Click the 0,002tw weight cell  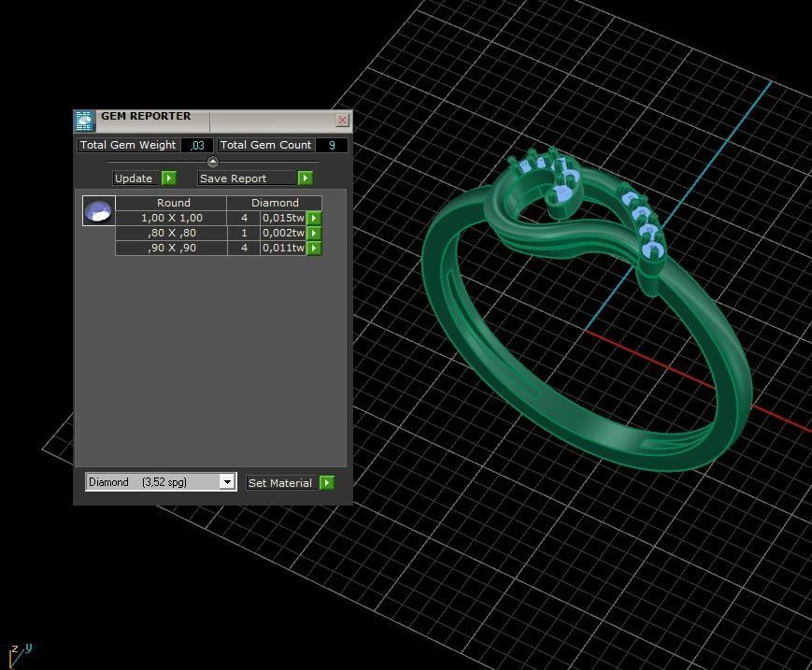[x=283, y=233]
